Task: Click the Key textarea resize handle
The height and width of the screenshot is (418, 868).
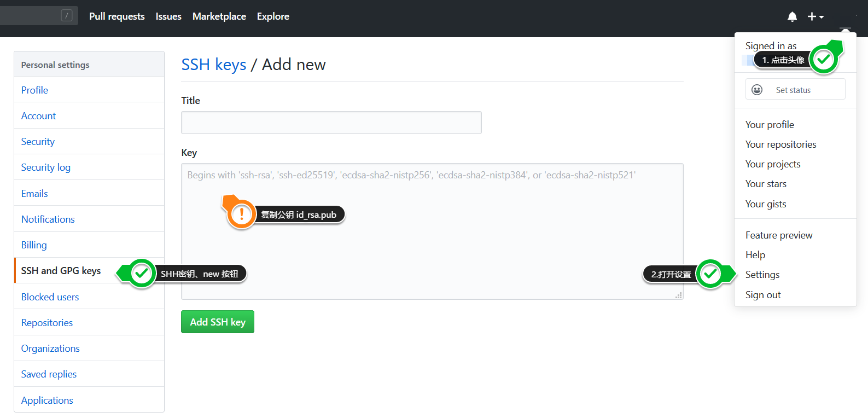Action: coord(679,295)
